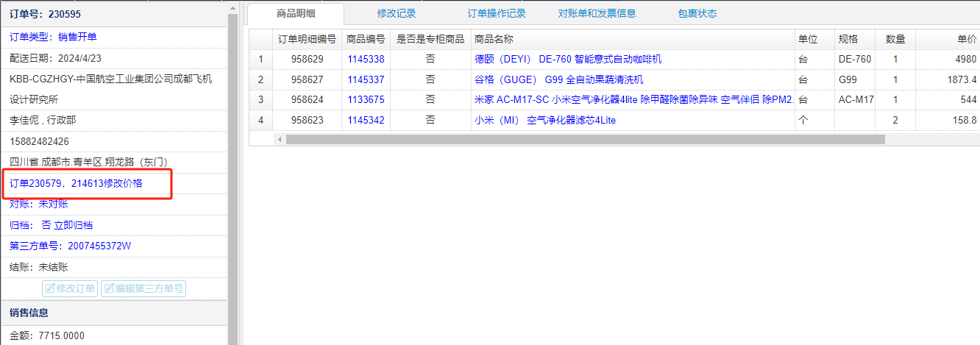Click the 单价 column header
Image resolution: width=980 pixels, height=345 pixels.
click(948, 39)
